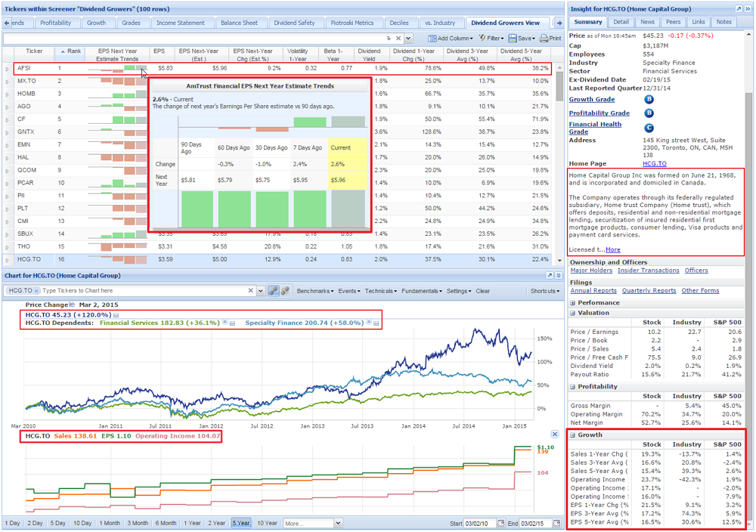Collapse the Valuation section
The height and width of the screenshot is (532, 756).
pos(573,313)
